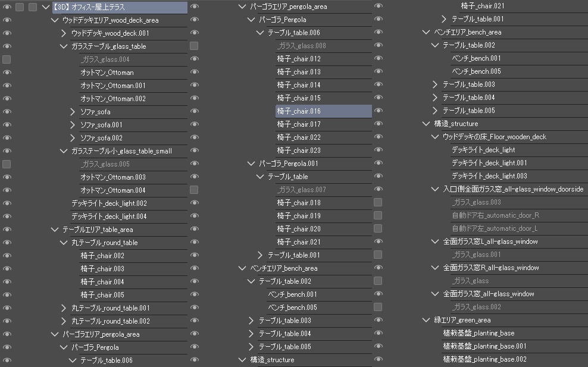Select 椅子_chair.020 row
The height and width of the screenshot is (367, 588).
click(x=324, y=229)
